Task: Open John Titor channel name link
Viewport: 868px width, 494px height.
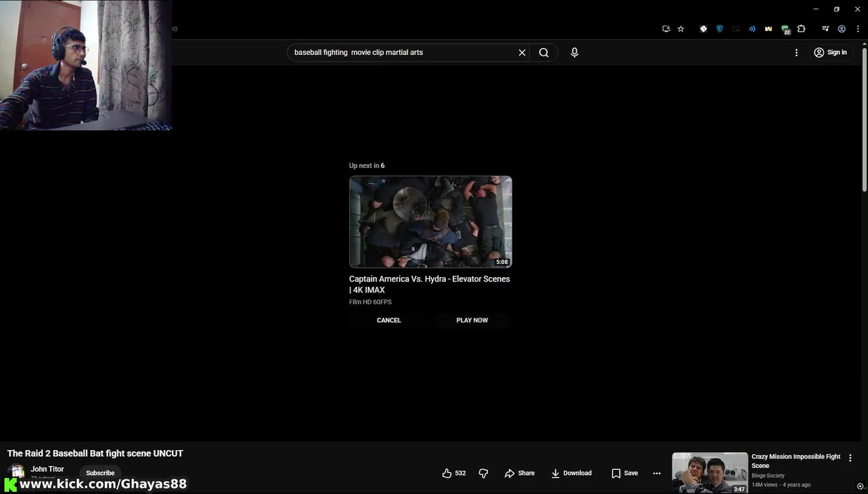Action: pos(47,469)
